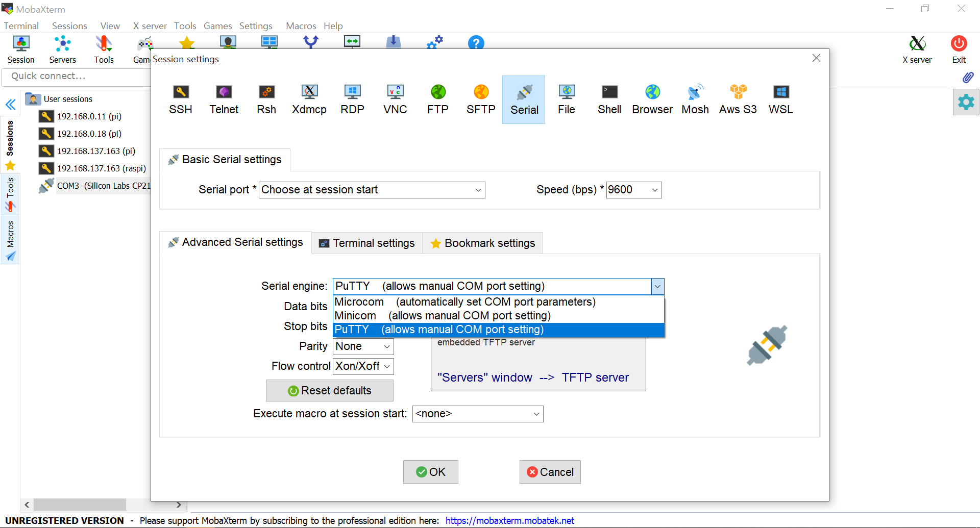Select the Basic Serial settings tab
The height and width of the screenshot is (528, 980).
coord(225,160)
